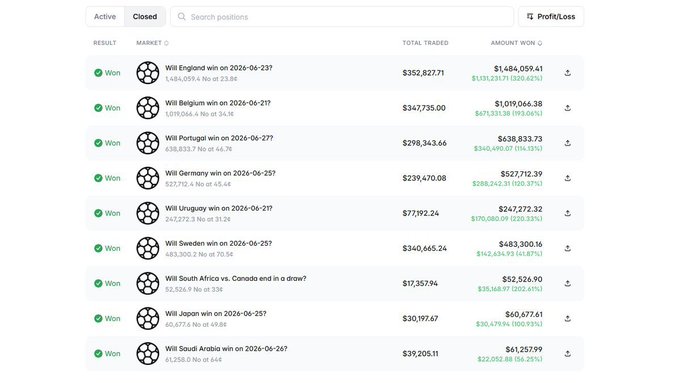The width and height of the screenshot is (680, 383).
Task: Click the amount won $52,526.90
Action: point(523,279)
